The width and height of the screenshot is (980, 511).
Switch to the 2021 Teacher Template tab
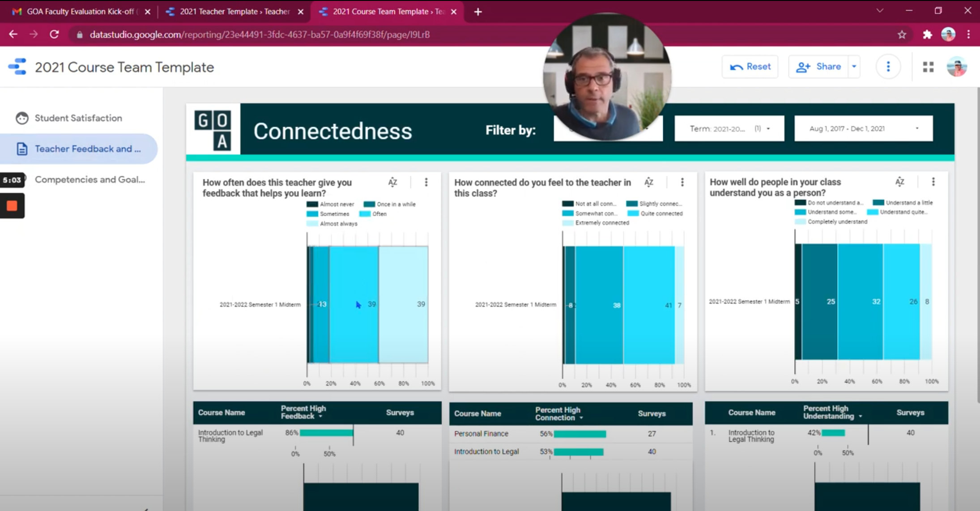click(234, 12)
